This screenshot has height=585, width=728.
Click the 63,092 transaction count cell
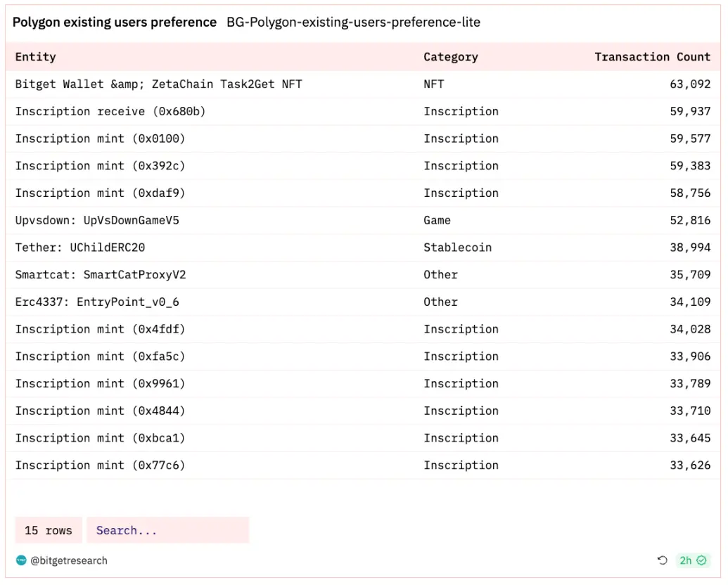[690, 84]
